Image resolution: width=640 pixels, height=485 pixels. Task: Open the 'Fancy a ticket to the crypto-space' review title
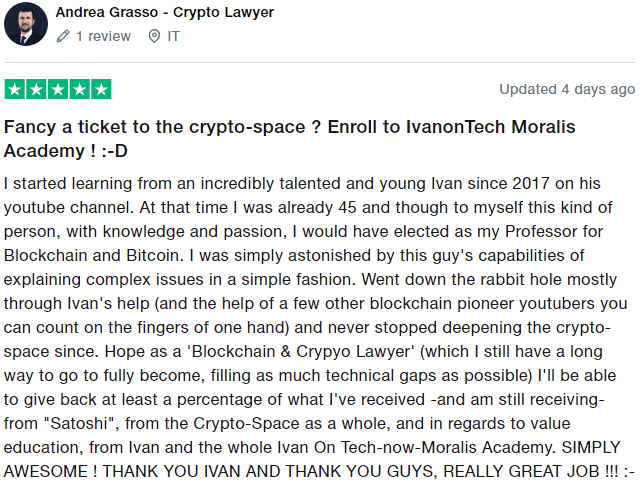tap(289, 139)
